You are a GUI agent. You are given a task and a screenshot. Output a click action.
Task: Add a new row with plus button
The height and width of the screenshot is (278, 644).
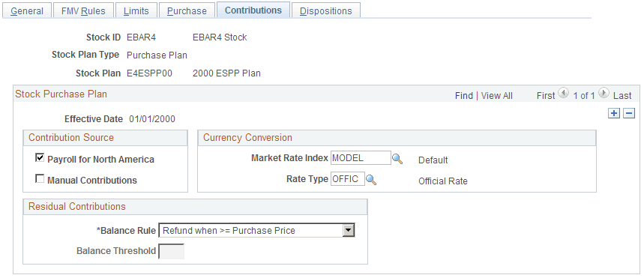(x=614, y=113)
